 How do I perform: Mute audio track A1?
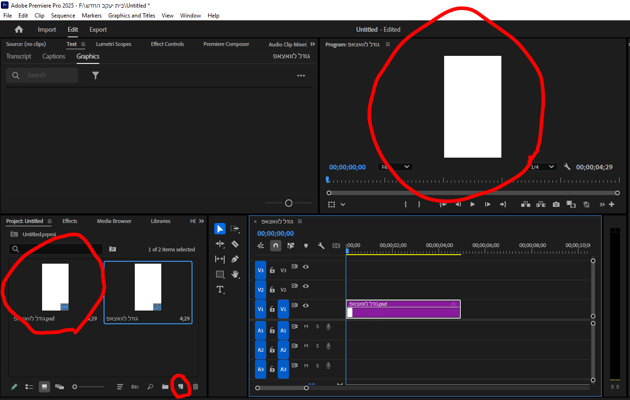[306, 327]
